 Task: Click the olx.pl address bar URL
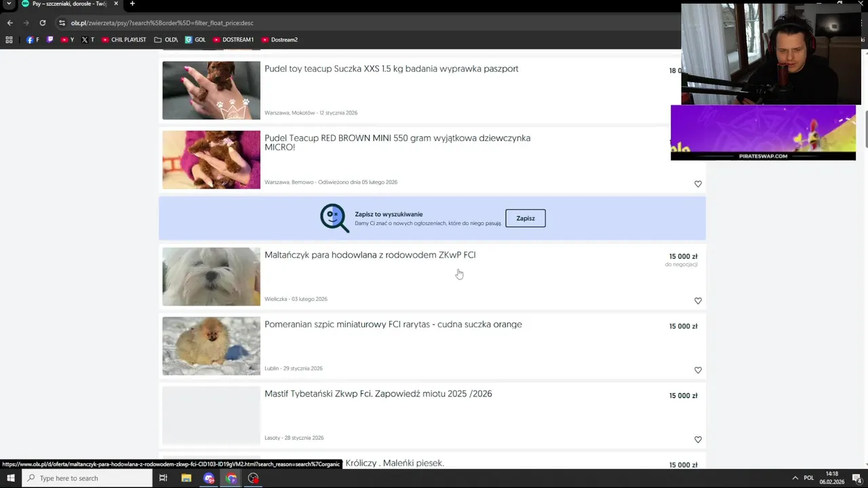(x=162, y=23)
